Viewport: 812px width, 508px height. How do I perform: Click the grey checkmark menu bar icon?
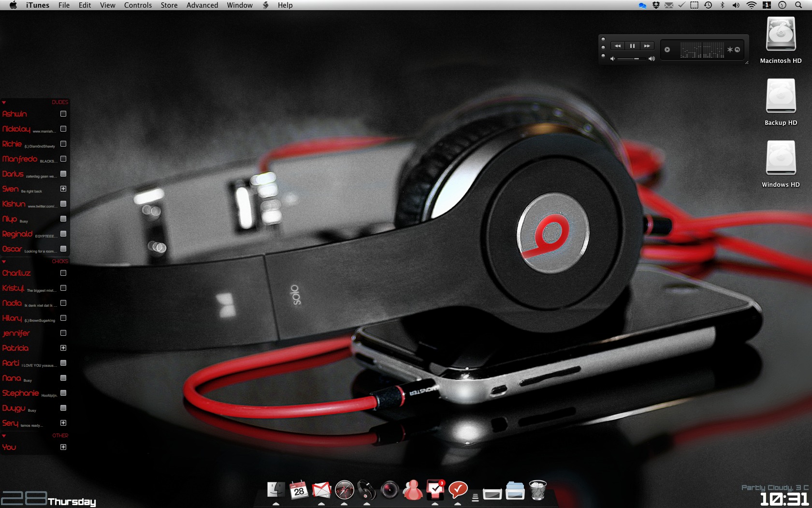[x=681, y=5]
